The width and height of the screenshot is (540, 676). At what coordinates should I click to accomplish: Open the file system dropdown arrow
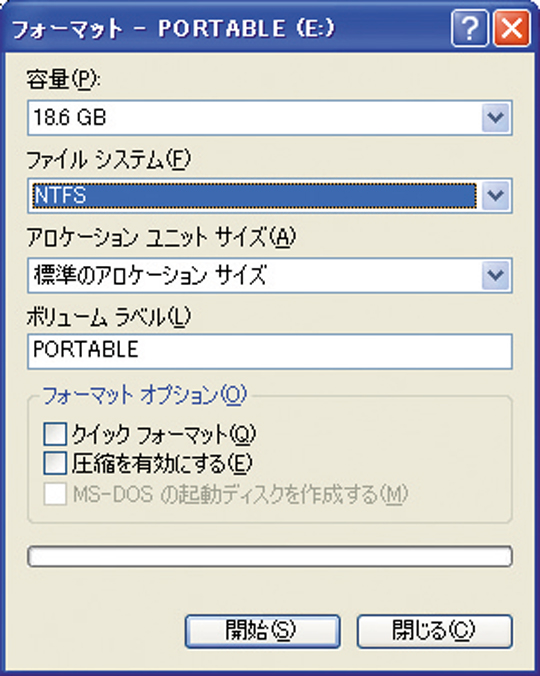(x=495, y=196)
